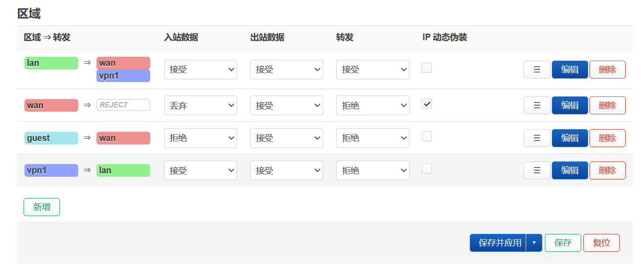Click the REJECT destination badge
The width and height of the screenshot is (644, 264).
[123, 105]
